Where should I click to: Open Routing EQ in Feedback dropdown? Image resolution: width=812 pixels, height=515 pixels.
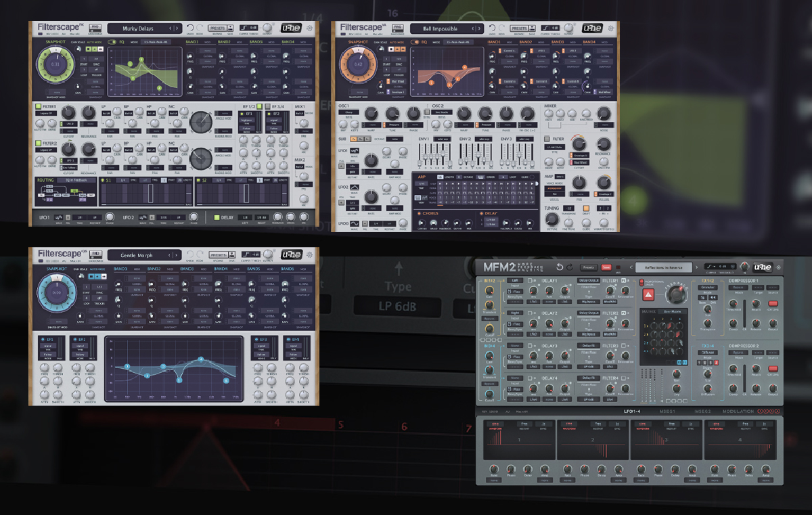(76, 180)
